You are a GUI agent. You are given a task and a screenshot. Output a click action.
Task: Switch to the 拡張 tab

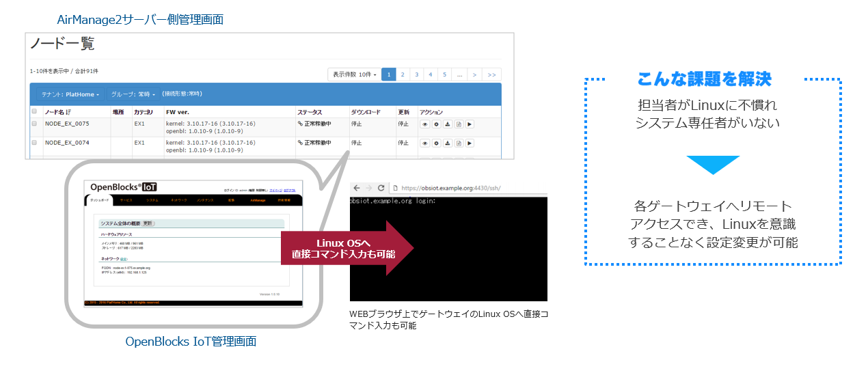pos(231,200)
